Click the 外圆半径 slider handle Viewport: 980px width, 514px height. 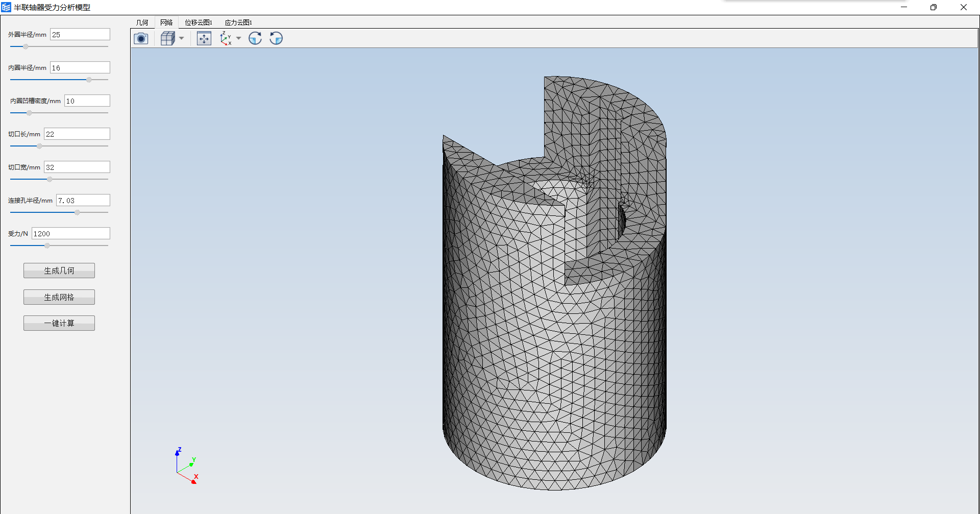(26, 46)
